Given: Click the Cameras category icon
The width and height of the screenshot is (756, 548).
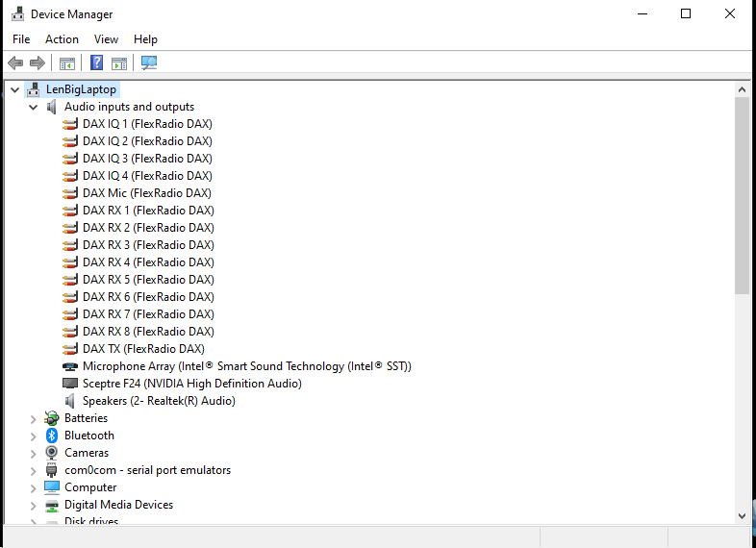Looking at the screenshot, I should click(x=52, y=453).
